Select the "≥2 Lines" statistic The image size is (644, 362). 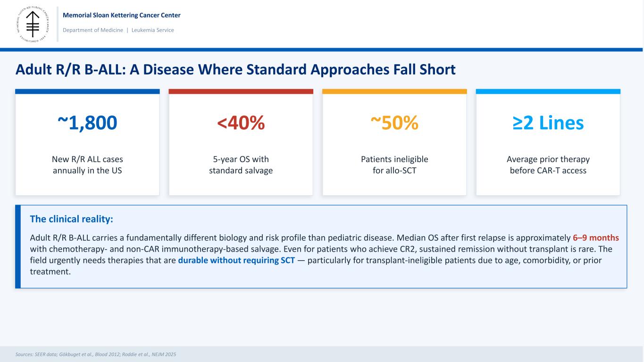(x=548, y=123)
